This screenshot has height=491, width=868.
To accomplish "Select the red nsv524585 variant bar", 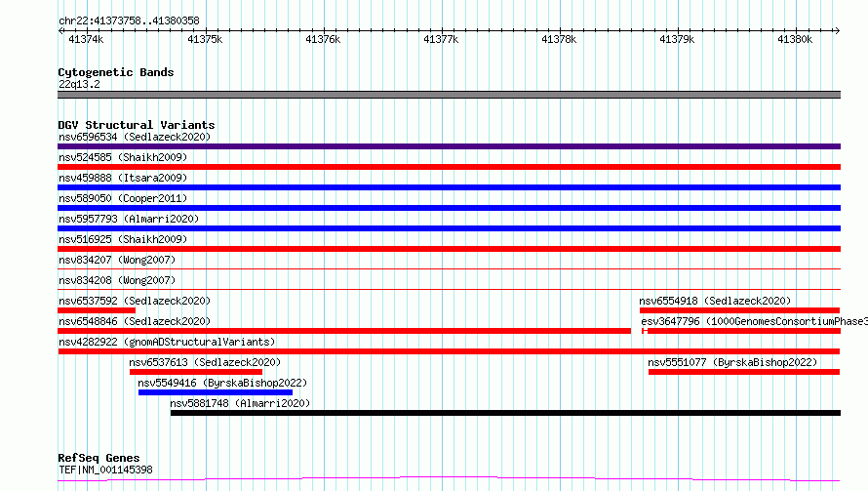I will click(x=449, y=167).
